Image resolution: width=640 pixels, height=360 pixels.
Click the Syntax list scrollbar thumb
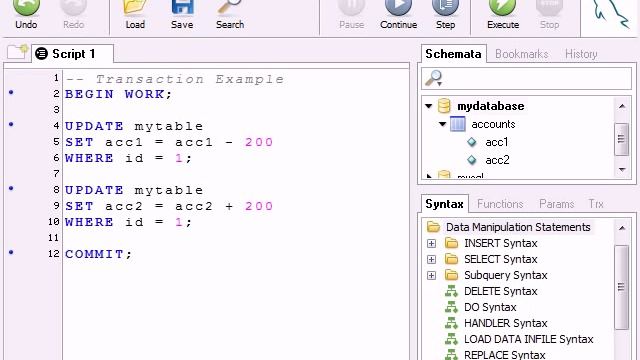pyautogui.click(x=621, y=287)
